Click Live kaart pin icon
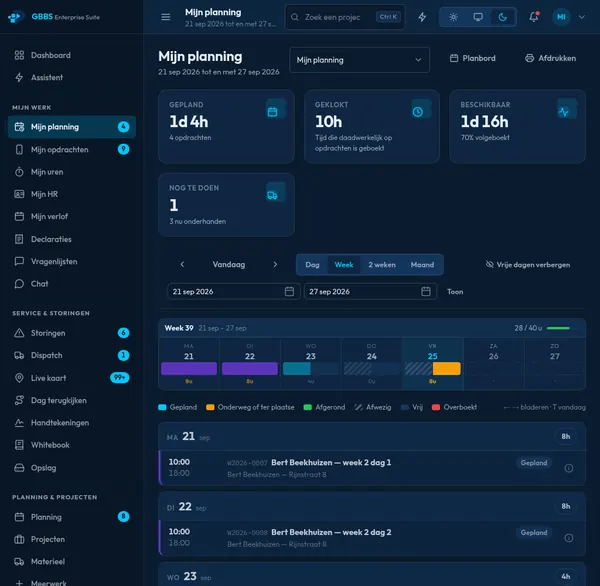Viewport: 600px width, 586px height. [x=19, y=378]
